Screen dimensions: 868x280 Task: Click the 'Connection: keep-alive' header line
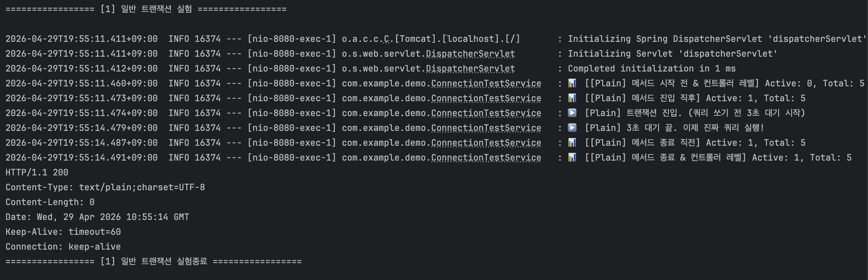point(63,247)
